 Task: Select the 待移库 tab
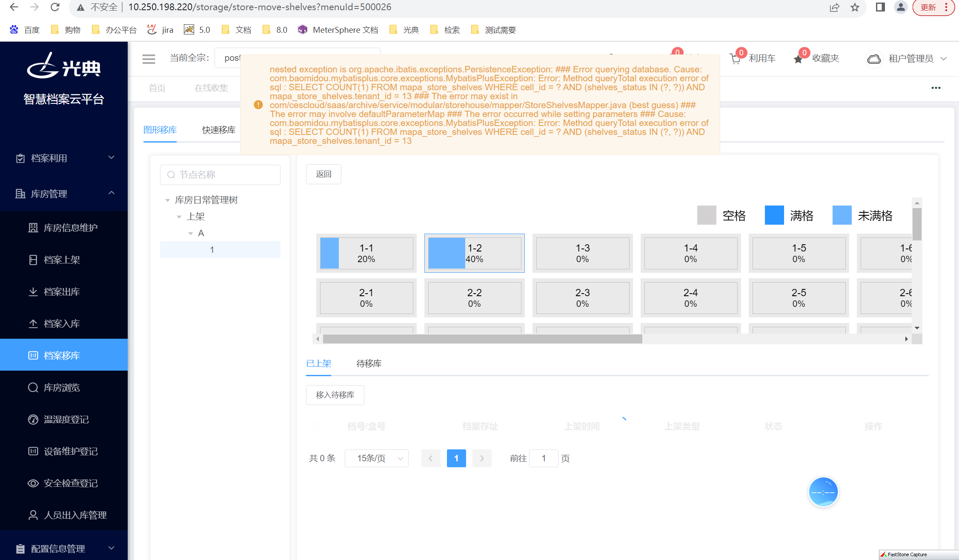coord(369,363)
